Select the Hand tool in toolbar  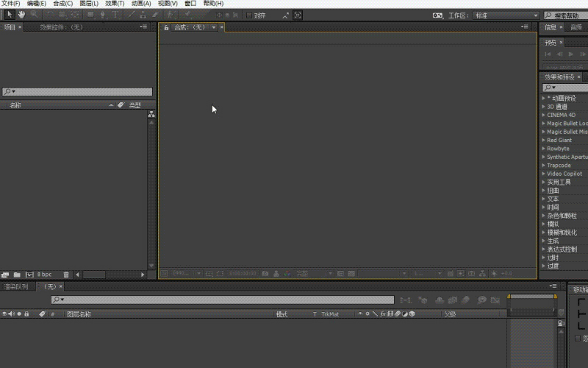(21, 15)
